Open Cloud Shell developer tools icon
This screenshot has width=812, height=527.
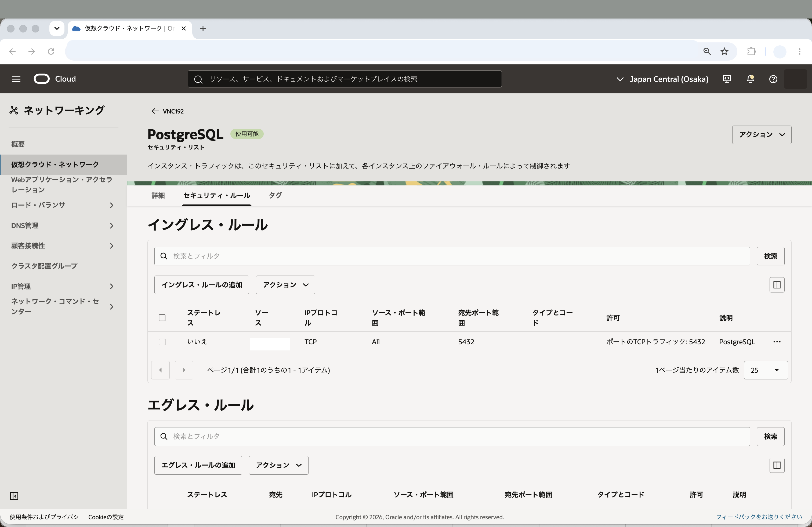tap(727, 79)
